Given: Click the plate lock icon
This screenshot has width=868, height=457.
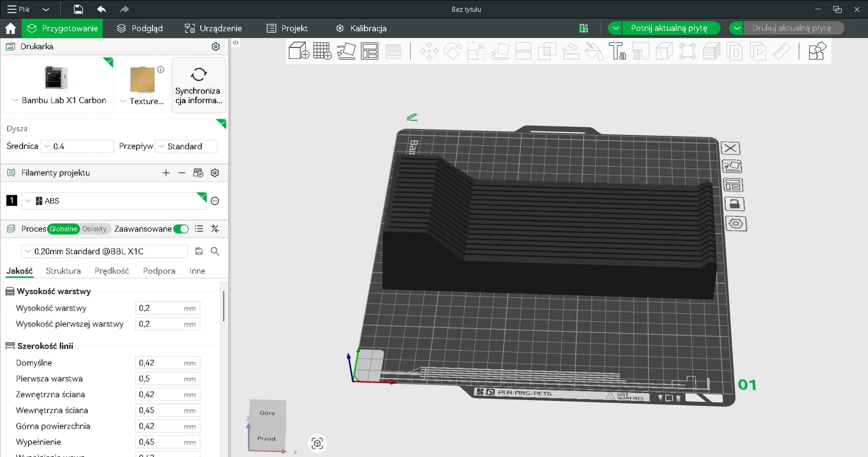Looking at the screenshot, I should click(x=735, y=204).
